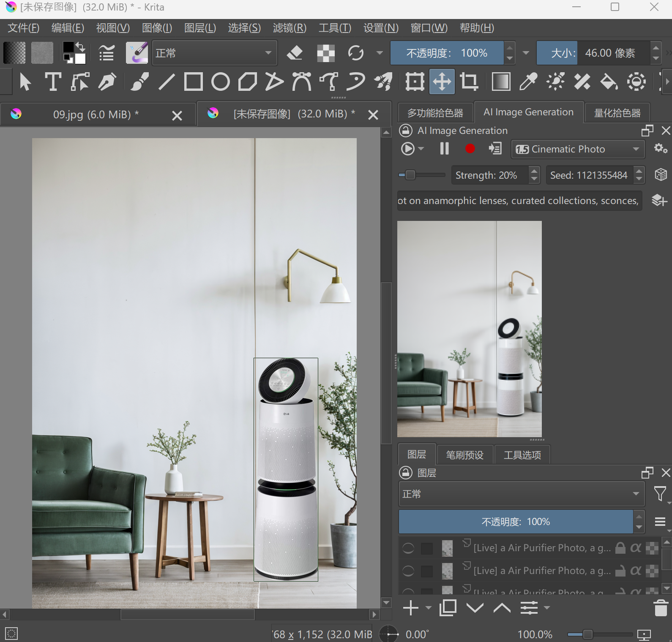The width and height of the screenshot is (672, 642).
Task: Toggle alpha inherit on second Live layer
Action: point(635,571)
